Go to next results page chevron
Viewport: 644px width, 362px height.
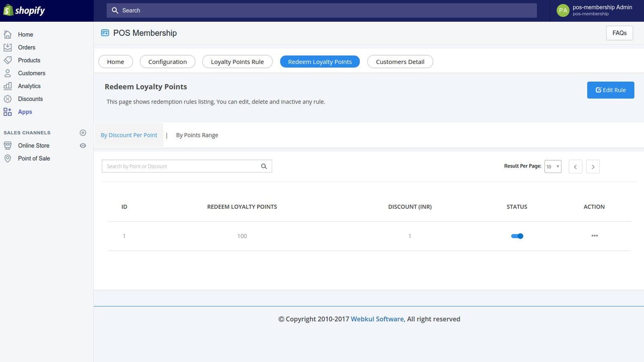[x=593, y=166]
